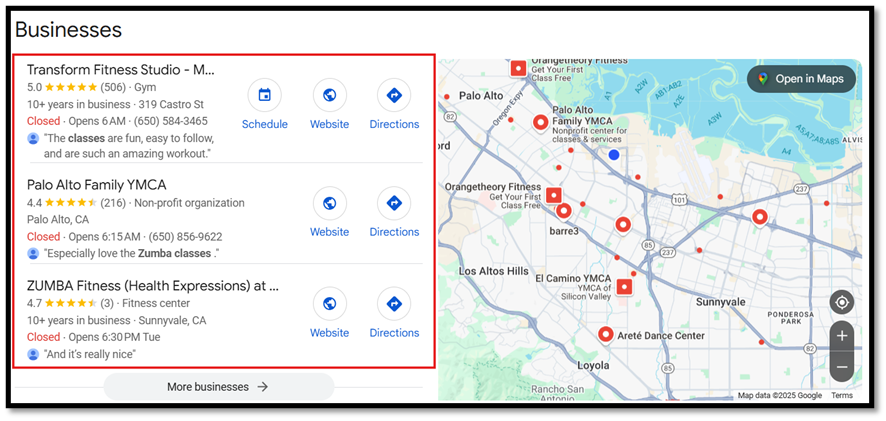Image resolution: width=886 pixels, height=421 pixels.
Task: Zoom out of the map with minus
Action: [842, 367]
